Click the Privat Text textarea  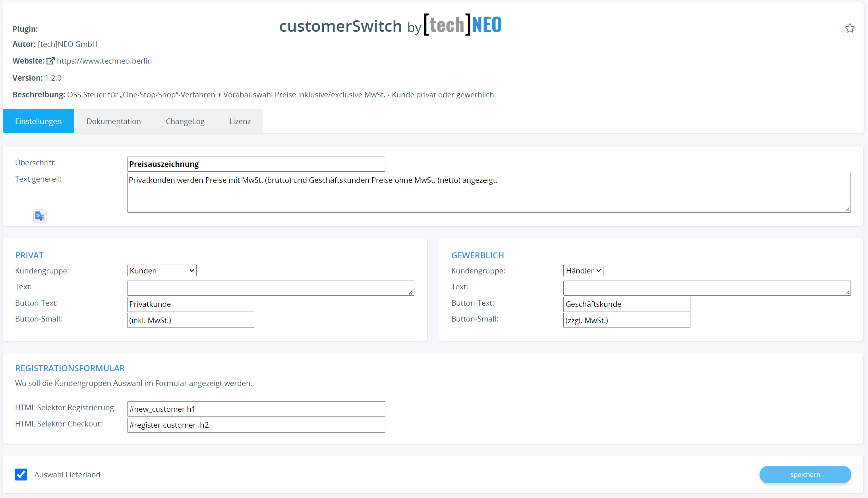coord(271,288)
